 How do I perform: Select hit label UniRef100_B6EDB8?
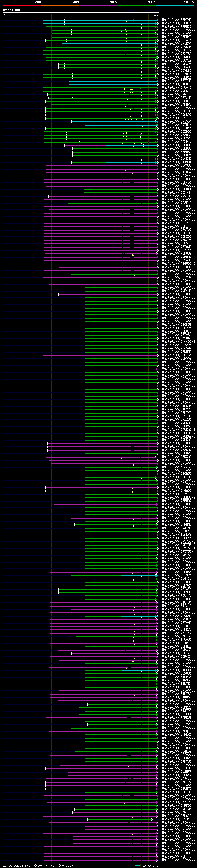[177, 149]
